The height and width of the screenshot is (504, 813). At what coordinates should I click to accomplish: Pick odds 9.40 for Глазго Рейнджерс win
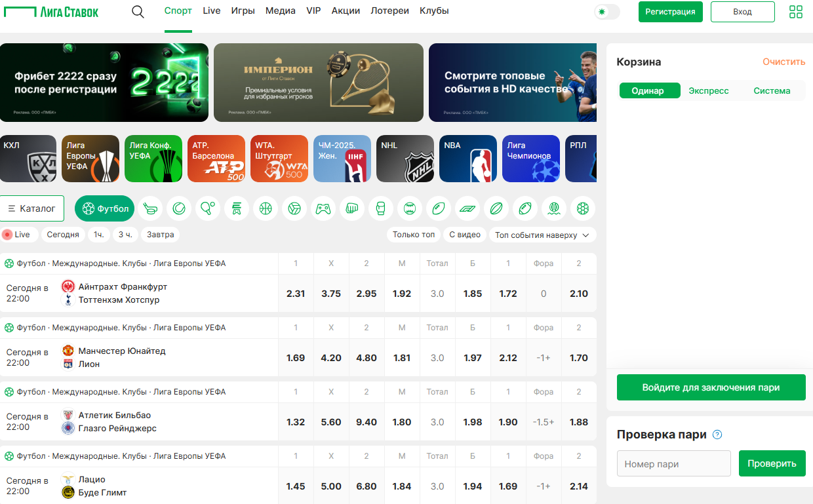tap(367, 422)
